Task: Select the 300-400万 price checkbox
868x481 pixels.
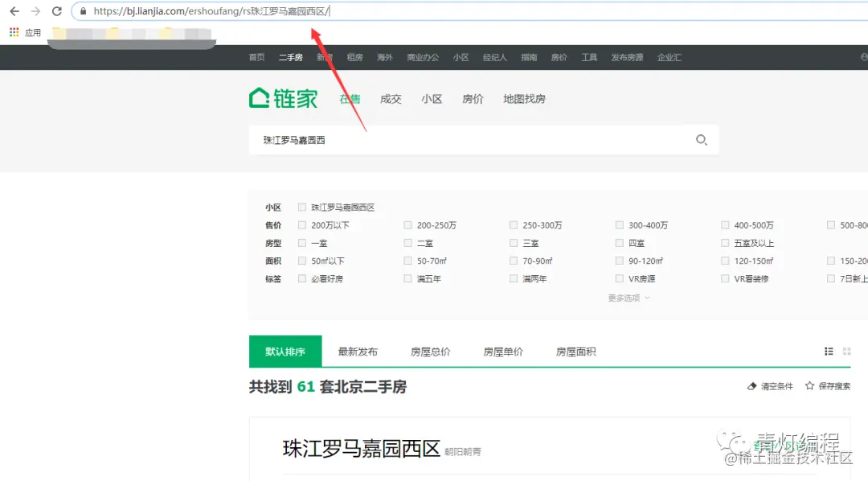Action: coord(619,224)
